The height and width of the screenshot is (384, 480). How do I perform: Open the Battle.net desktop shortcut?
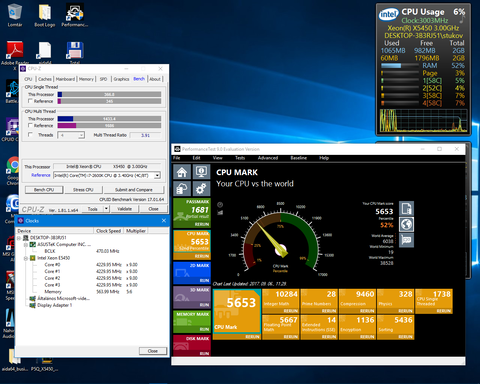[12, 91]
